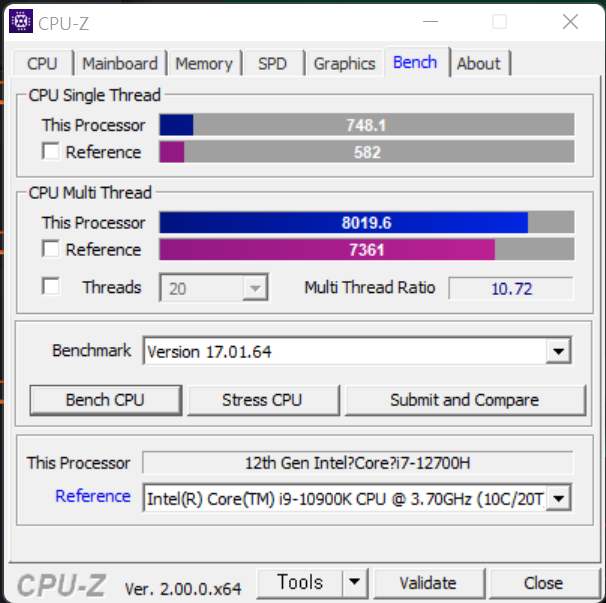Open the Tools dropdown arrow
The height and width of the screenshot is (603, 606).
point(355,582)
